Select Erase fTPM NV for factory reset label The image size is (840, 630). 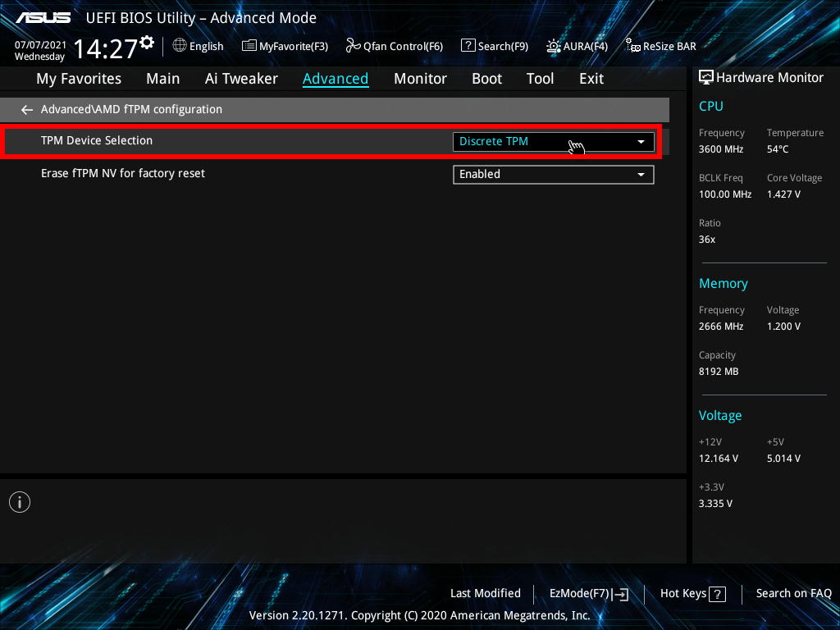click(x=123, y=174)
